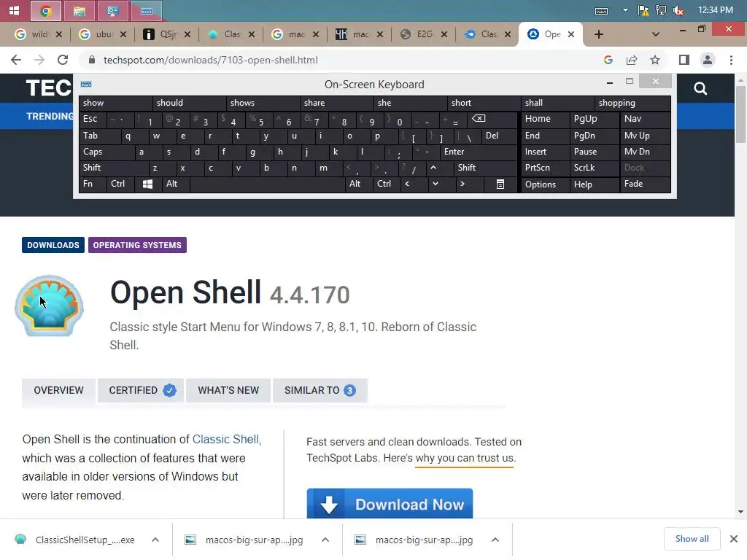The height and width of the screenshot is (560, 747).
Task: Close the 'wild' tab
Action: point(59,34)
